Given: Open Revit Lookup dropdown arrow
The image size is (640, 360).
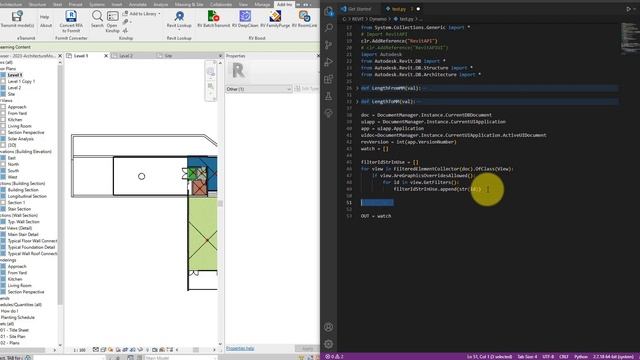Looking at the screenshot, I should [x=179, y=29].
